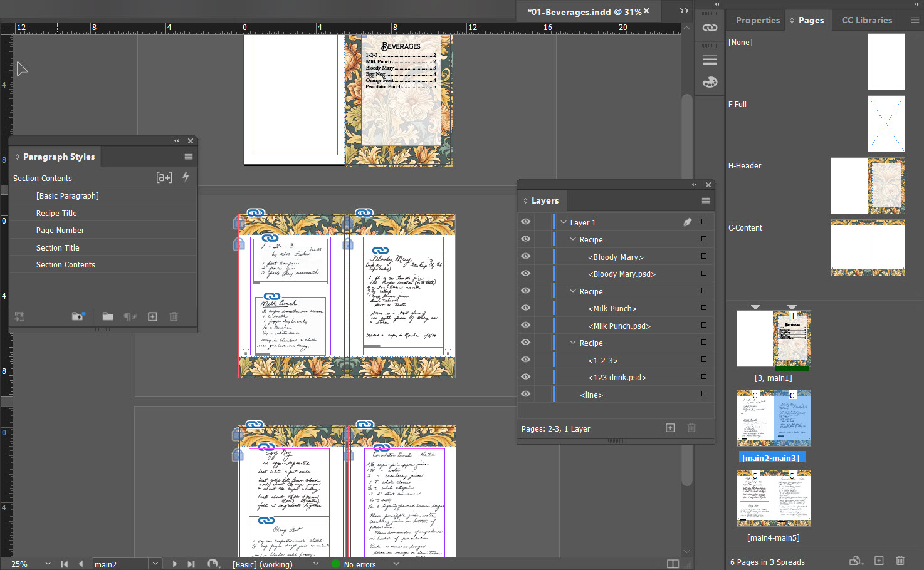Open the Adobe Color Themes palette icon
The height and width of the screenshot is (570, 924).
709,82
